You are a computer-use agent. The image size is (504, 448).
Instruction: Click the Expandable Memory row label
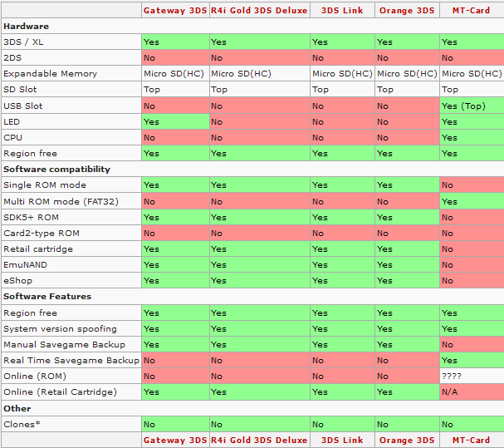coord(51,74)
